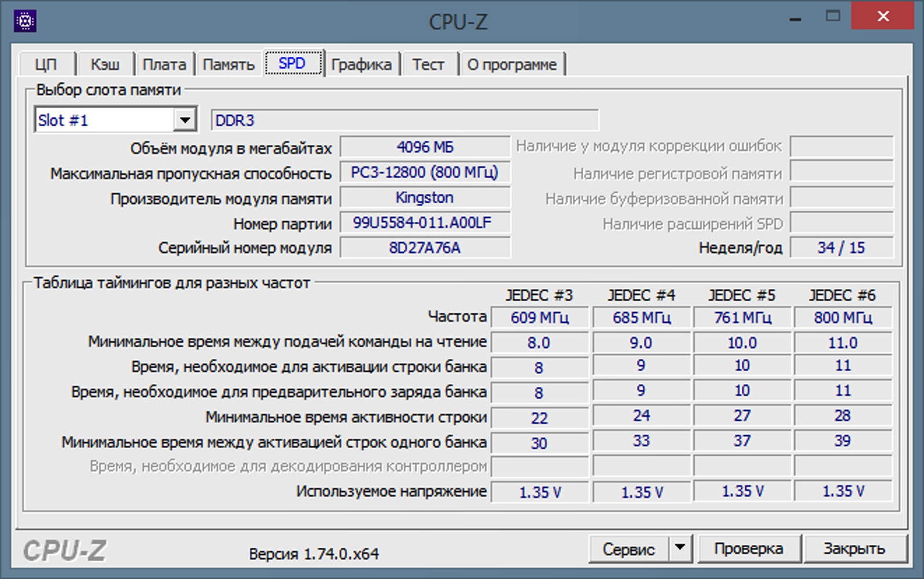This screenshot has height=579, width=924.
Task: Click the JEDEC #3 1.35 V voltage cell
Action: [539, 492]
